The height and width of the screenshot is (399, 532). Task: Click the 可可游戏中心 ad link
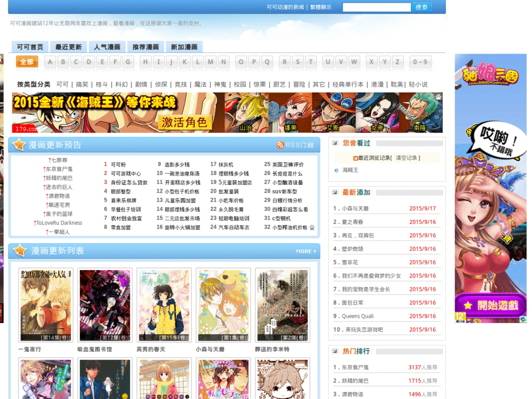click(126, 174)
